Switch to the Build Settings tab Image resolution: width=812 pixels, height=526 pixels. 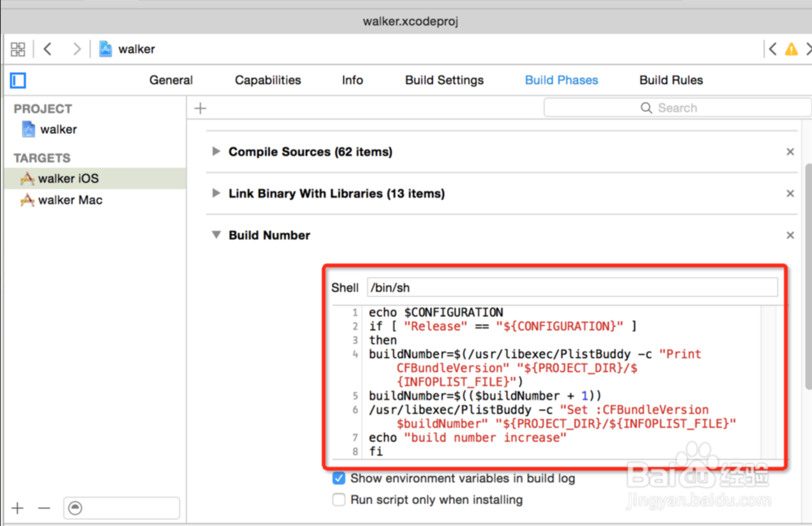tap(444, 80)
